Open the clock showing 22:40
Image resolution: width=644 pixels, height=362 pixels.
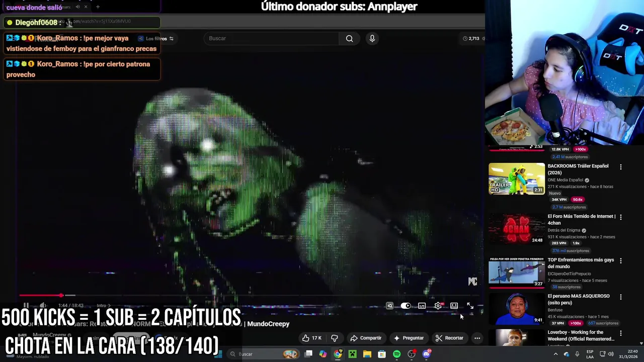click(627, 354)
